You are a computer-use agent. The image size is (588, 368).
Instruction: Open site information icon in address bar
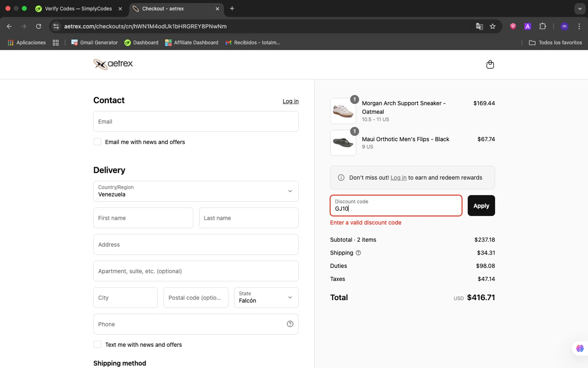point(56,26)
